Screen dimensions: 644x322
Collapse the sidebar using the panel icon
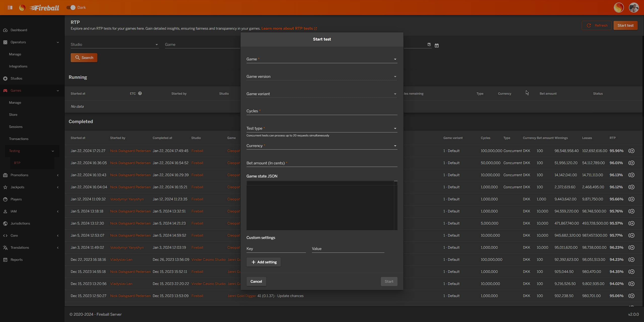(x=10, y=8)
